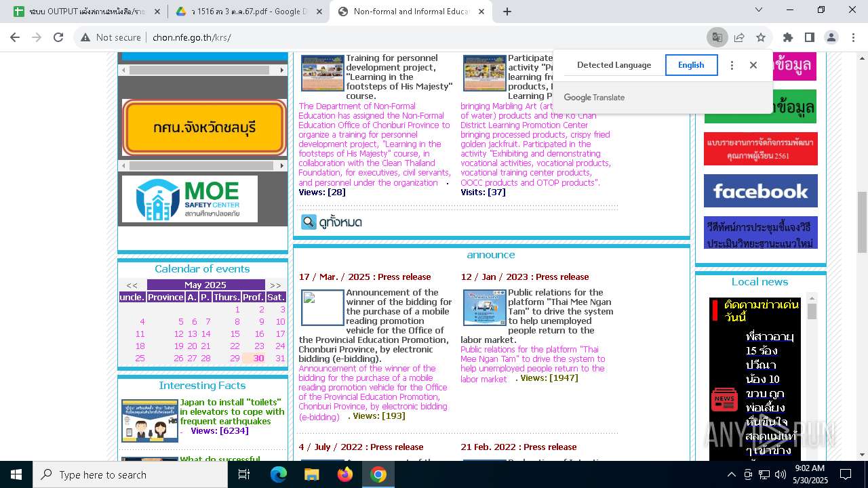Click the Not secure site info indicator
The image size is (868, 488).
[x=111, y=37]
